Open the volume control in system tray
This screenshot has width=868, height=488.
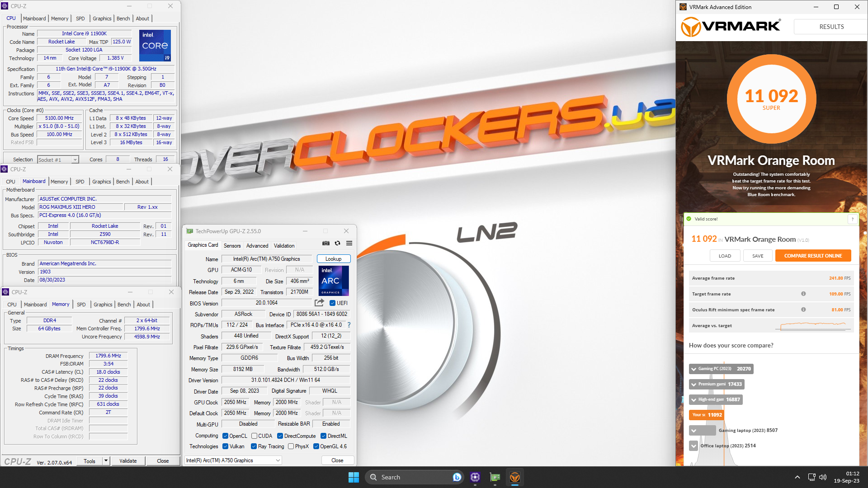(x=823, y=477)
